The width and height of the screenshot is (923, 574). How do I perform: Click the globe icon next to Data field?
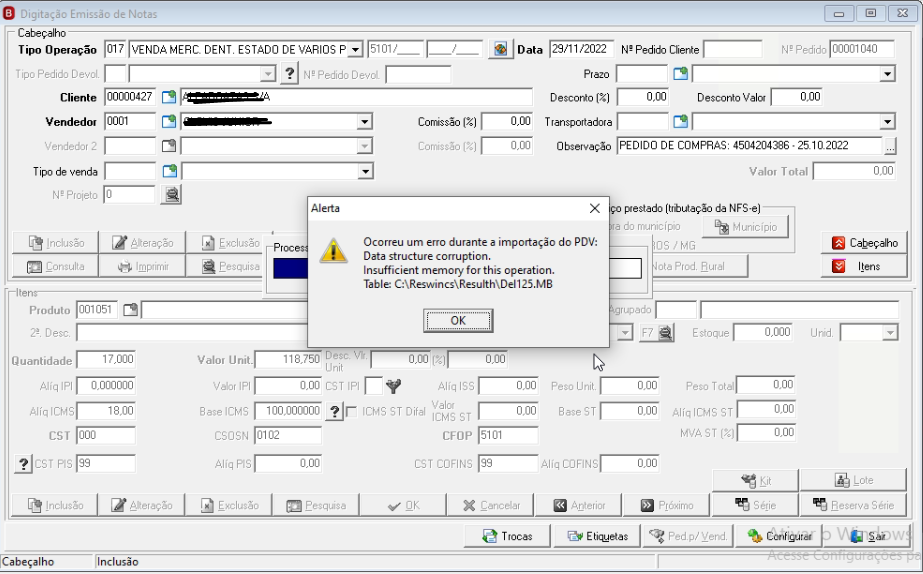(500, 49)
